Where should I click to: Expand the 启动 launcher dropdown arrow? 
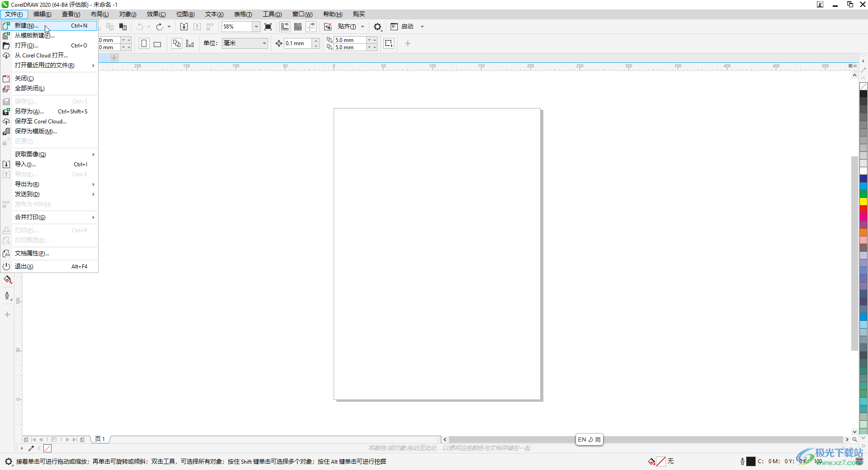422,27
